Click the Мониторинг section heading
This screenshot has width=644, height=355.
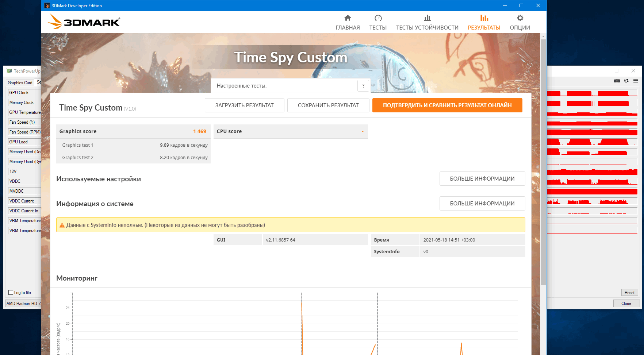pyautogui.click(x=77, y=278)
